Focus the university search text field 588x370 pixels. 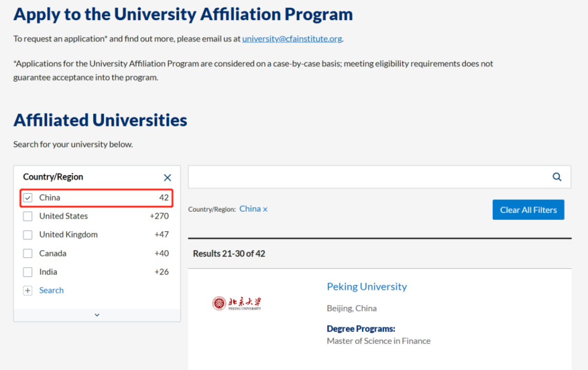point(365,177)
